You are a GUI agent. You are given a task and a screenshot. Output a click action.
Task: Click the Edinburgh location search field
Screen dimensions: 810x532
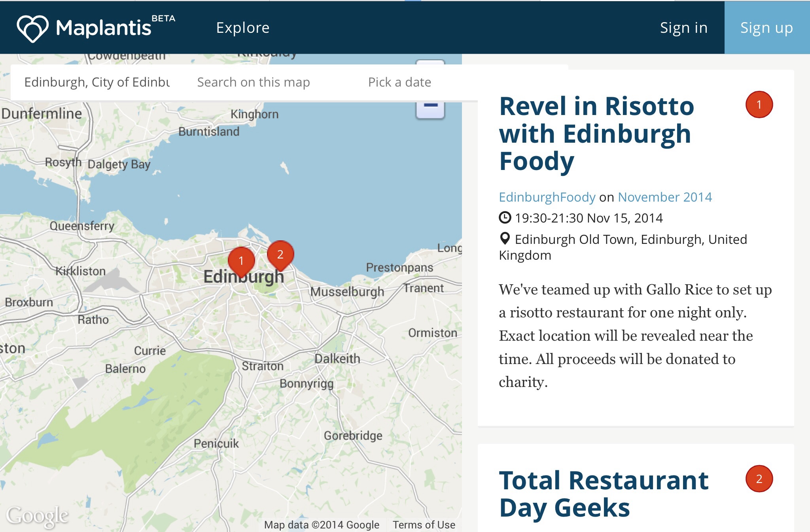pos(97,82)
